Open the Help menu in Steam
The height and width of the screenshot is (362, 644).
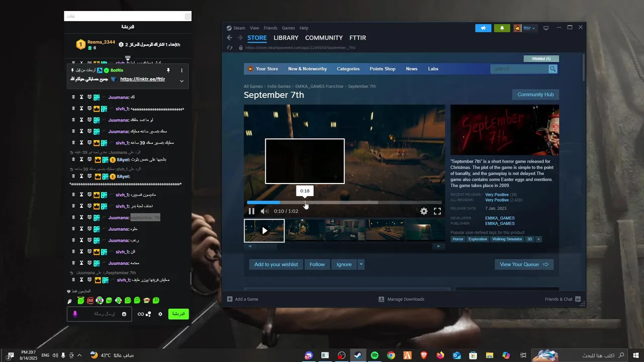pos(304,28)
